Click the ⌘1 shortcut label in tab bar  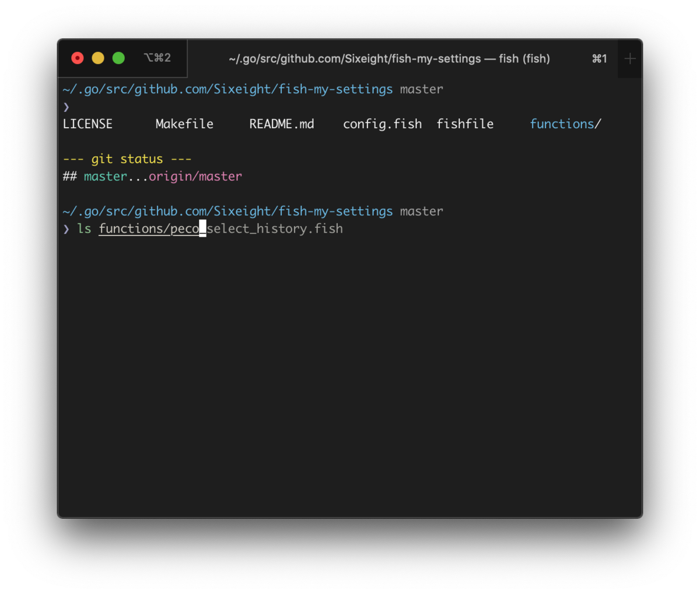click(x=599, y=58)
